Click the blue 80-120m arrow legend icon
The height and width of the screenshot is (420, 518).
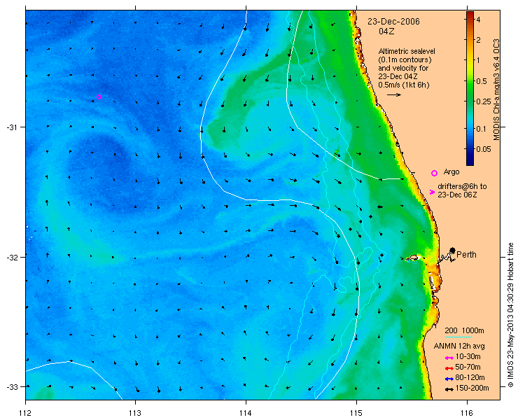pos(449,379)
